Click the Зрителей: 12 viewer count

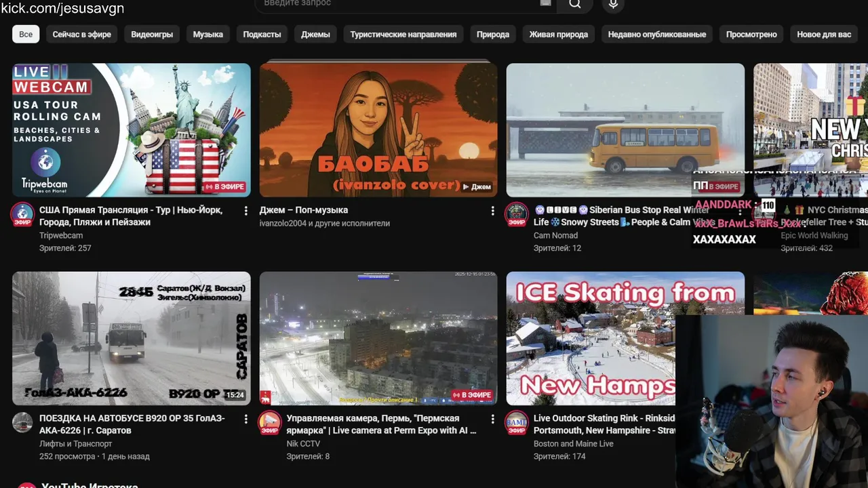tap(557, 248)
